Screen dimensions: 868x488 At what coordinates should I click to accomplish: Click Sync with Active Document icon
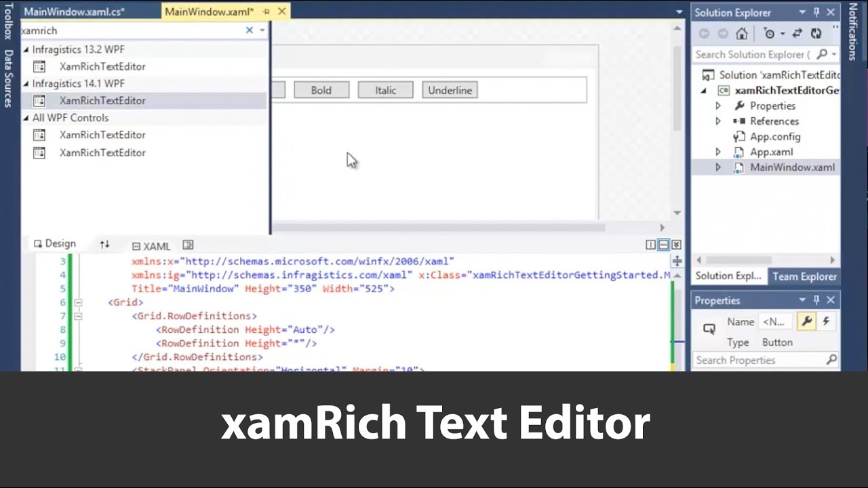coord(797,34)
